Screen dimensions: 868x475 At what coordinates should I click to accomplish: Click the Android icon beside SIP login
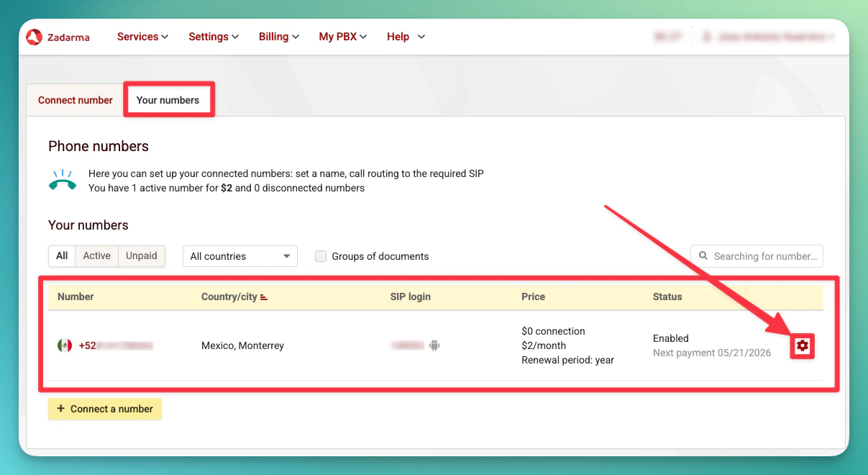(x=434, y=345)
